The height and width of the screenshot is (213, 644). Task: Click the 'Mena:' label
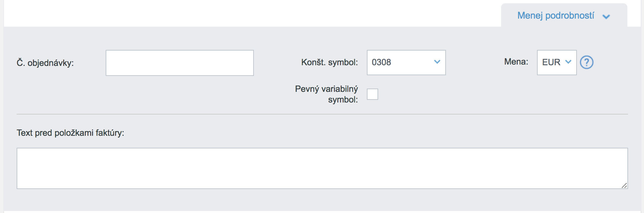point(516,62)
